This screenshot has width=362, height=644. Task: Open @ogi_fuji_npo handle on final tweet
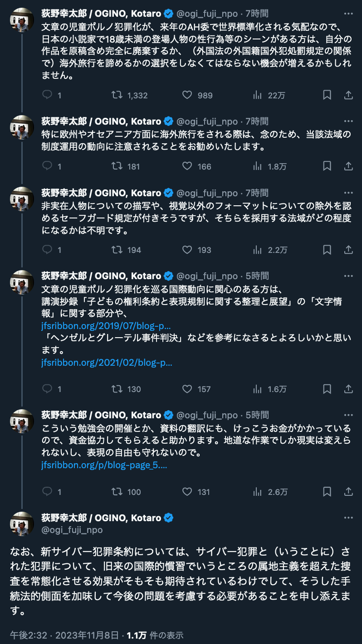[x=72, y=530]
